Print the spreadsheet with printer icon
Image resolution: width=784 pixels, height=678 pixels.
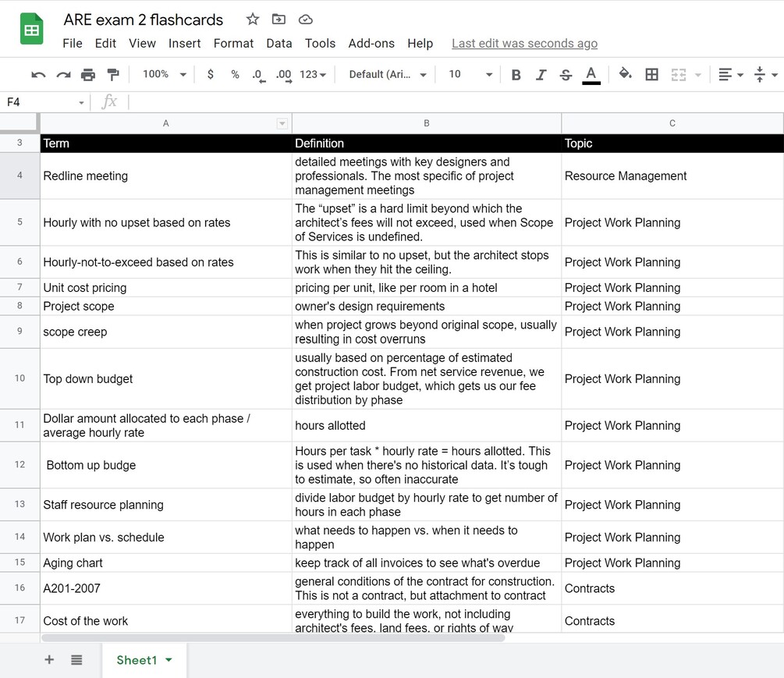pos(88,74)
